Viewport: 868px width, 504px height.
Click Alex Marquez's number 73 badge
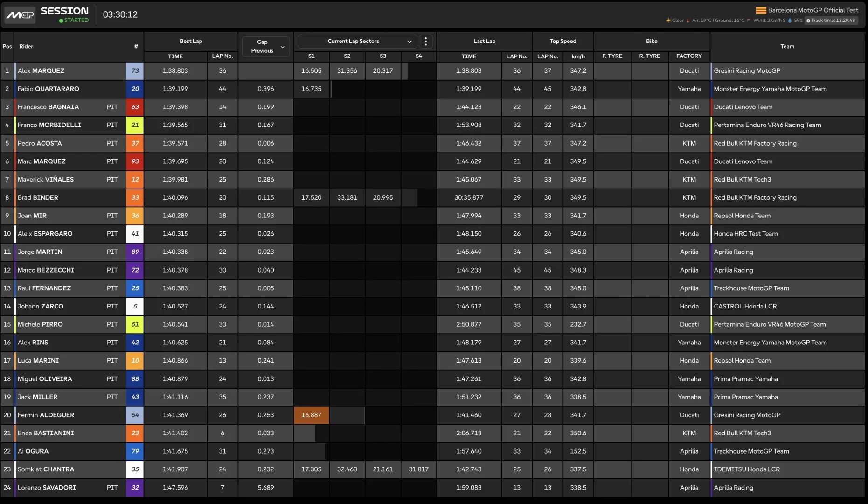135,71
